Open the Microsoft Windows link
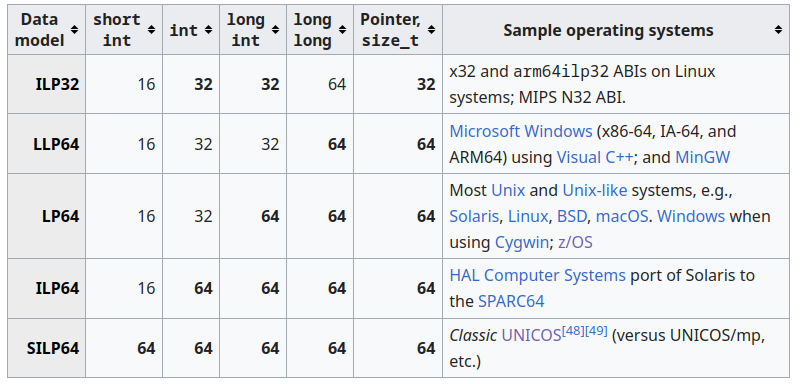Image resolution: width=801 pixels, height=384 pixels. pyautogui.click(x=521, y=131)
